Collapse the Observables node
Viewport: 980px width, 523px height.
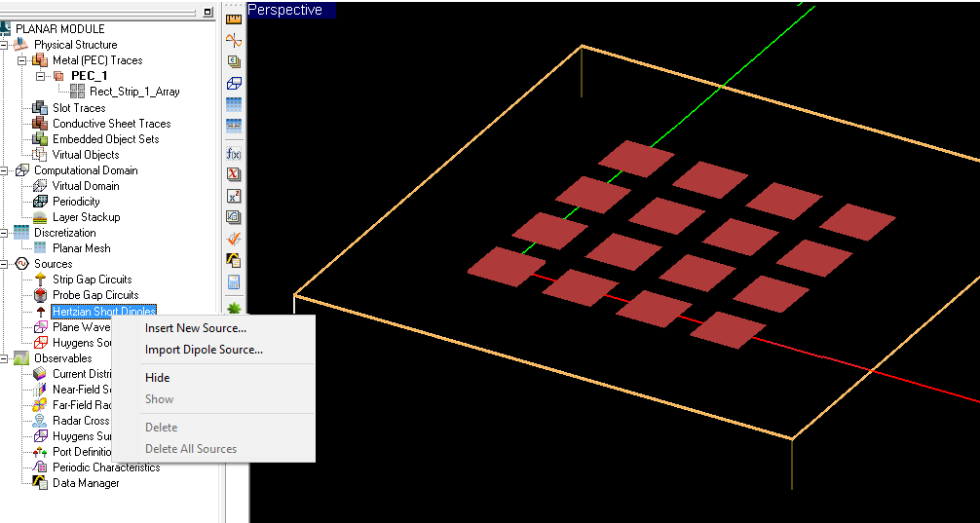tap(4, 358)
